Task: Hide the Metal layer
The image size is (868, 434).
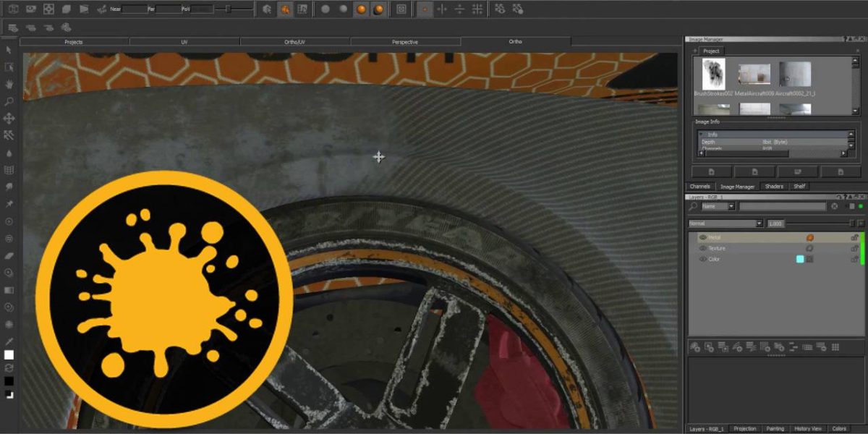Action: [702, 237]
